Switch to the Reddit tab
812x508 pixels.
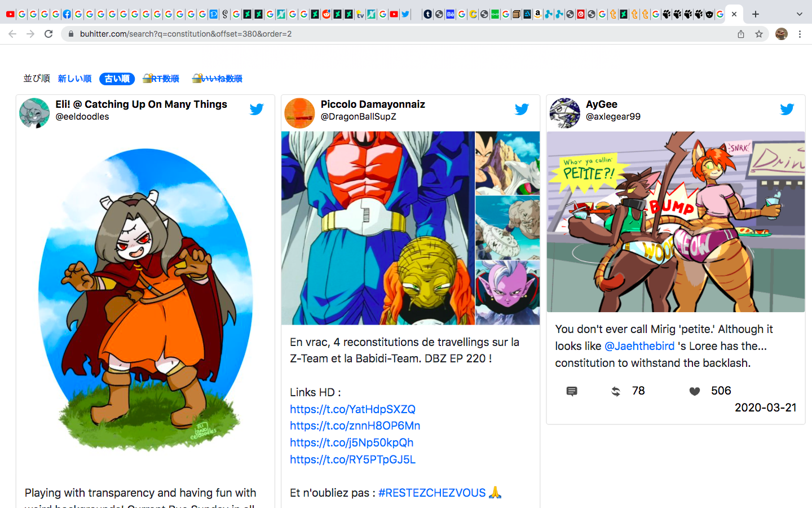[x=326, y=14]
